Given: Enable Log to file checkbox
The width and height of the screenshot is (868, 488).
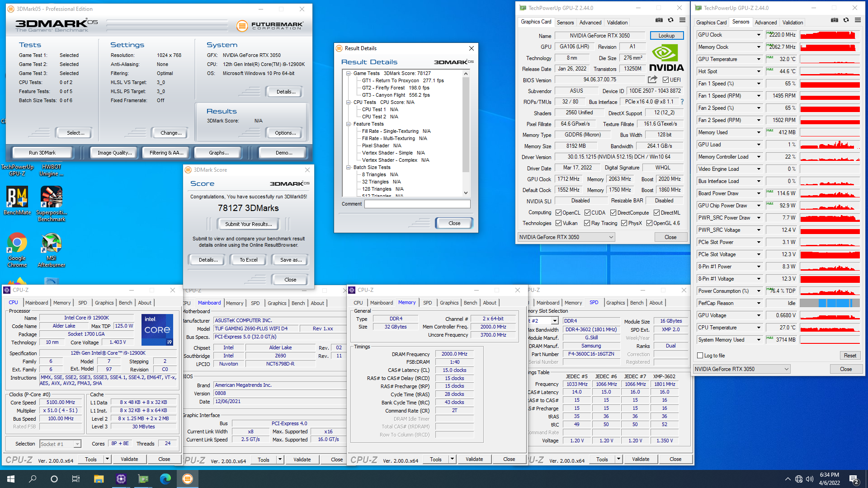Looking at the screenshot, I should (700, 356).
